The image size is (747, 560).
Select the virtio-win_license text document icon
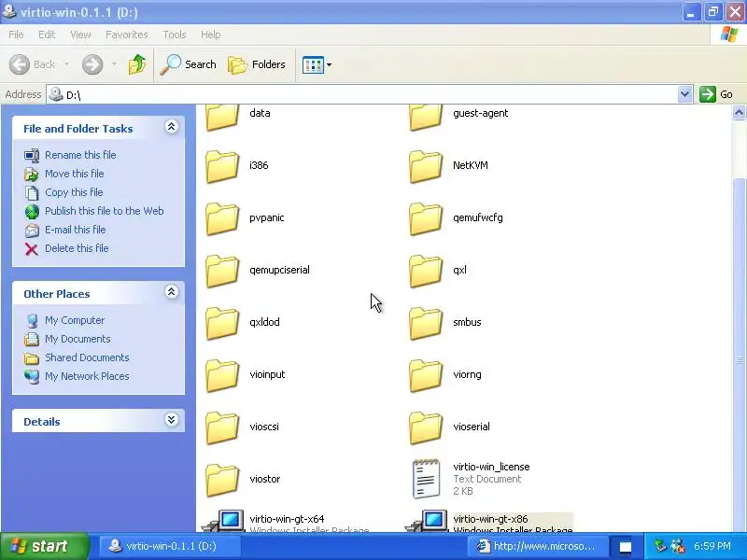(x=426, y=479)
